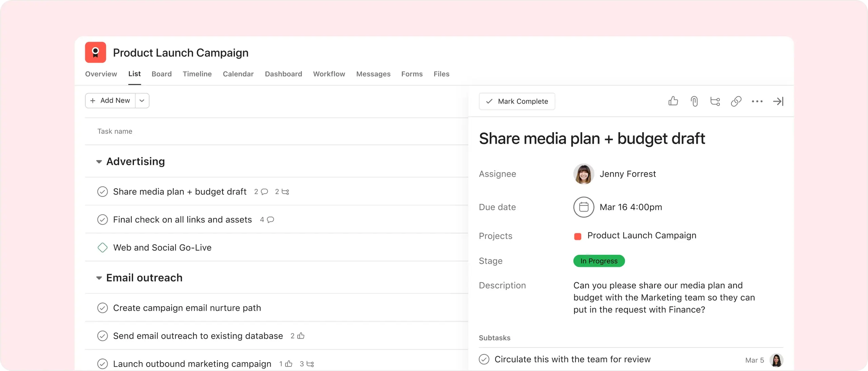This screenshot has height=371, width=868.
Task: Mark 'Share media plan + budget draft' row complete
Action: click(102, 192)
